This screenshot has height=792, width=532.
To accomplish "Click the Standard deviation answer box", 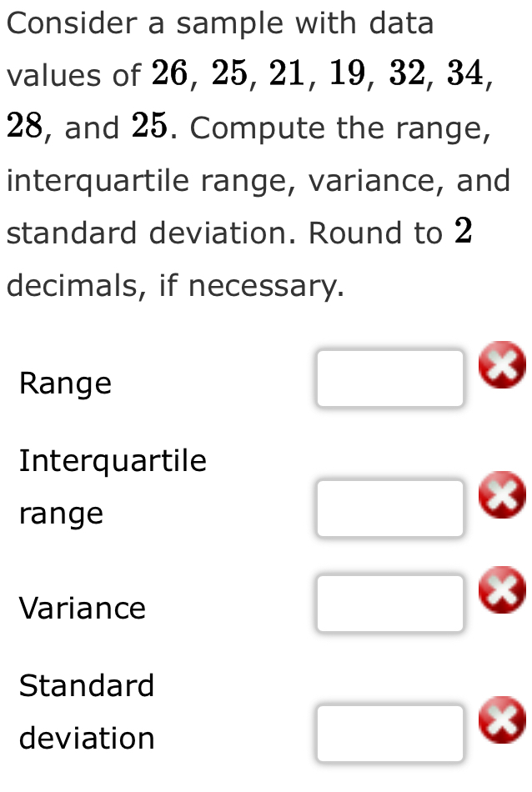I will tap(389, 734).
